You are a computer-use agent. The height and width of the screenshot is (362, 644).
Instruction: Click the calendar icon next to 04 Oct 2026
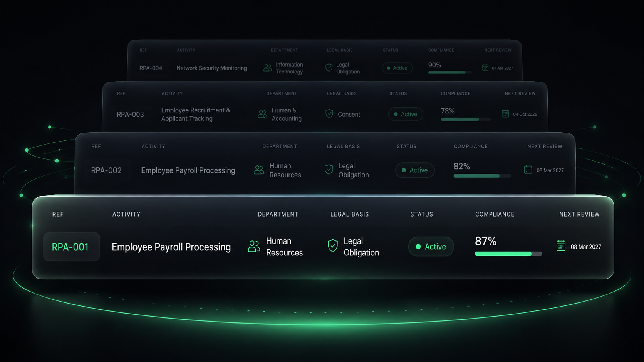click(x=505, y=113)
